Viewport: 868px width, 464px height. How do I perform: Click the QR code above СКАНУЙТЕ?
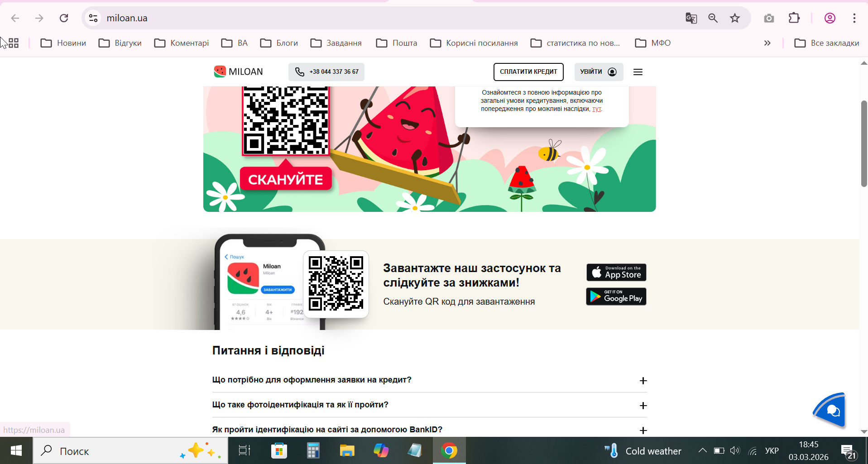coord(286,120)
